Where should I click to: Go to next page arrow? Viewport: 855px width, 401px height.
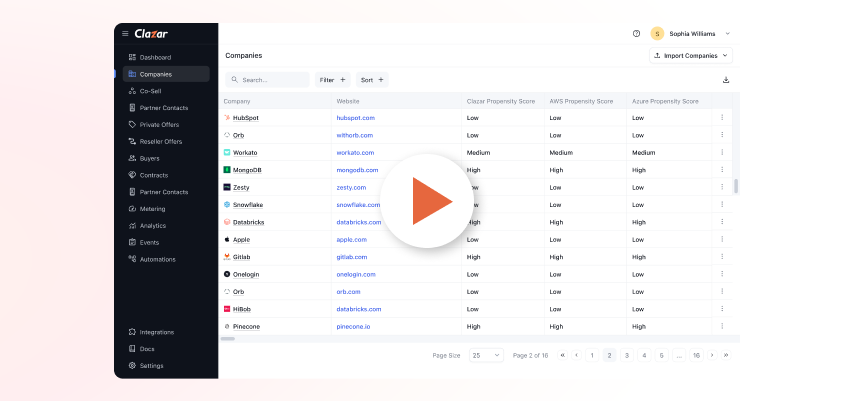[x=712, y=355]
